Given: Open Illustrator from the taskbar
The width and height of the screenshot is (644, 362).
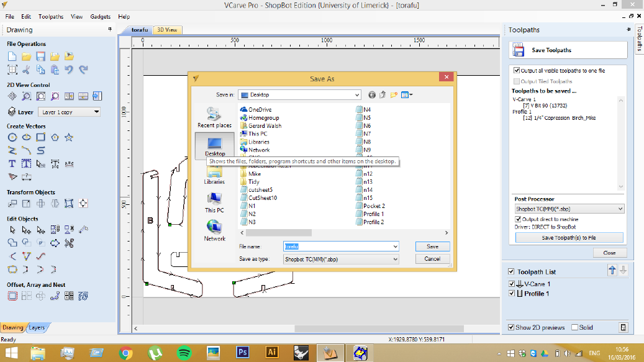Looking at the screenshot, I should [271, 353].
